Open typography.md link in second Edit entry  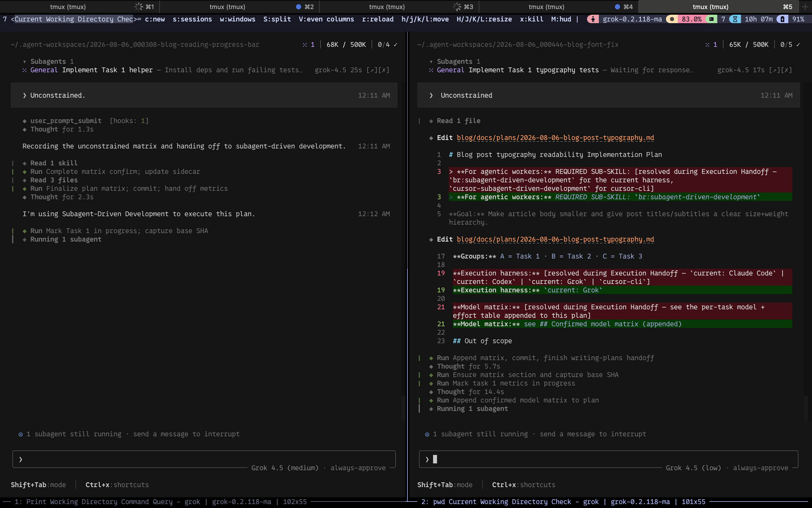[555, 240]
